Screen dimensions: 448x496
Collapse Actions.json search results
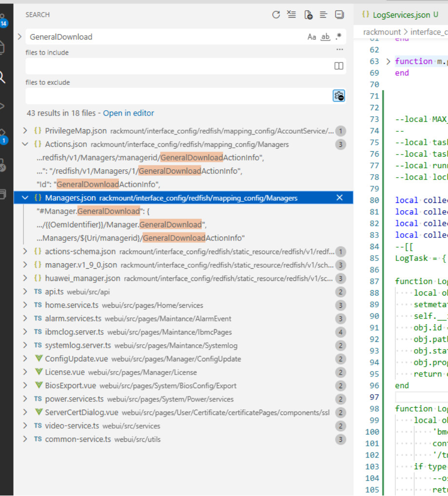pyautogui.click(x=25, y=144)
